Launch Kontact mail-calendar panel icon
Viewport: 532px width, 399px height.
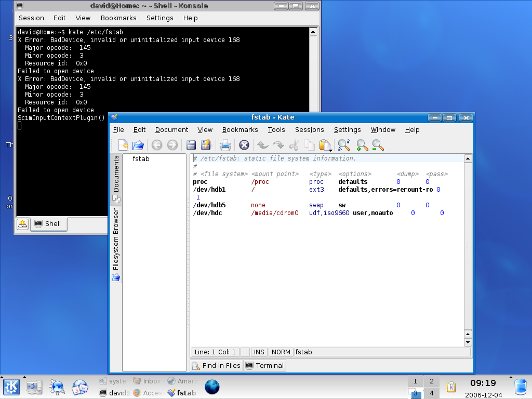(79, 387)
